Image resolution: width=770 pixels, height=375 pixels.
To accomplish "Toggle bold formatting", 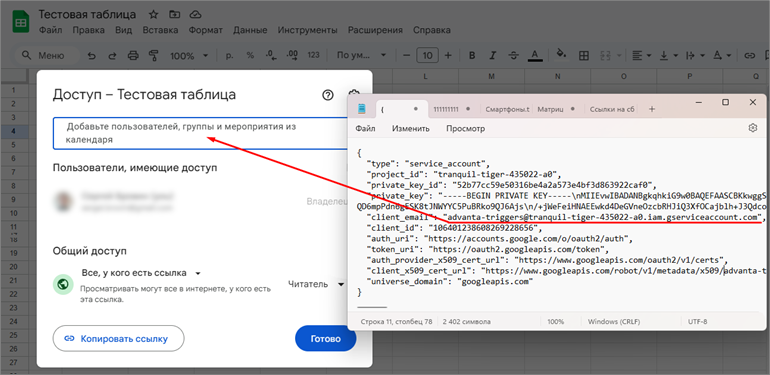I will click(x=472, y=55).
